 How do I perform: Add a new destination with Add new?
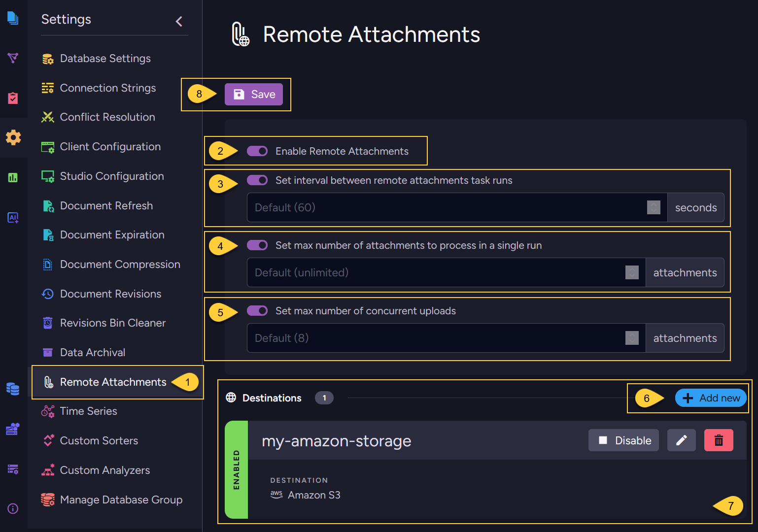[x=711, y=398]
